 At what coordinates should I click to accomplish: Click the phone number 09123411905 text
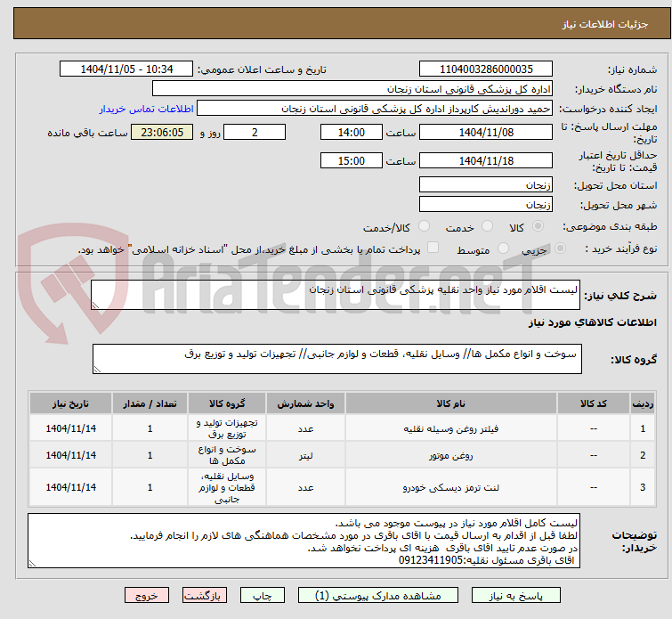[430, 560]
